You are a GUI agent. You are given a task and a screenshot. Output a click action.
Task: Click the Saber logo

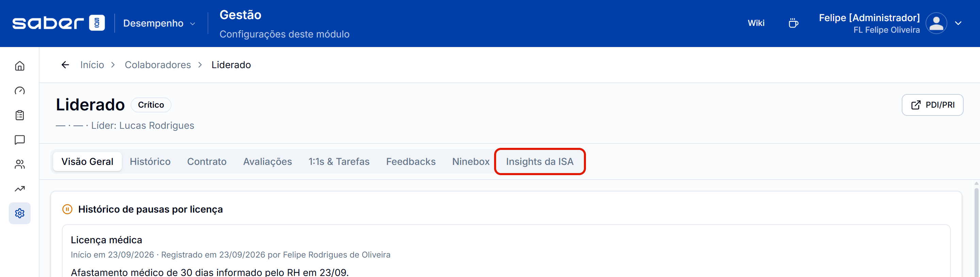click(59, 23)
